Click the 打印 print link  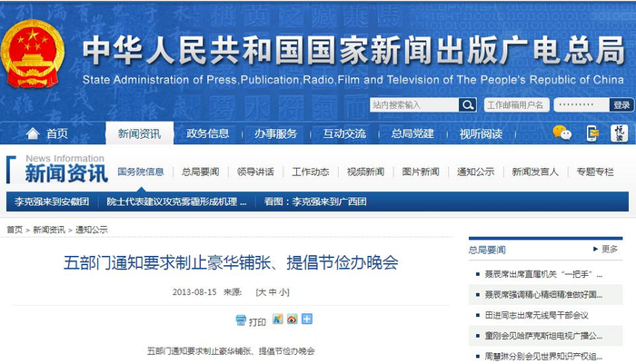click(257, 322)
